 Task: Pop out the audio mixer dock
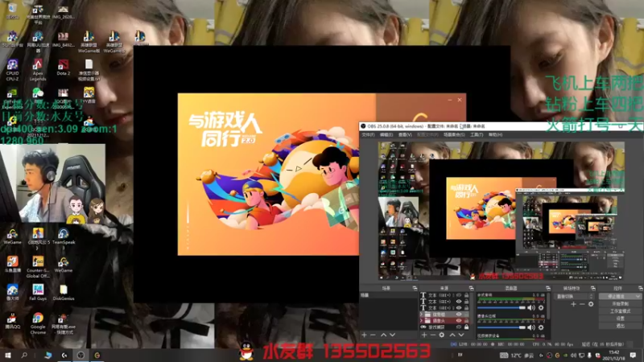(x=548, y=288)
